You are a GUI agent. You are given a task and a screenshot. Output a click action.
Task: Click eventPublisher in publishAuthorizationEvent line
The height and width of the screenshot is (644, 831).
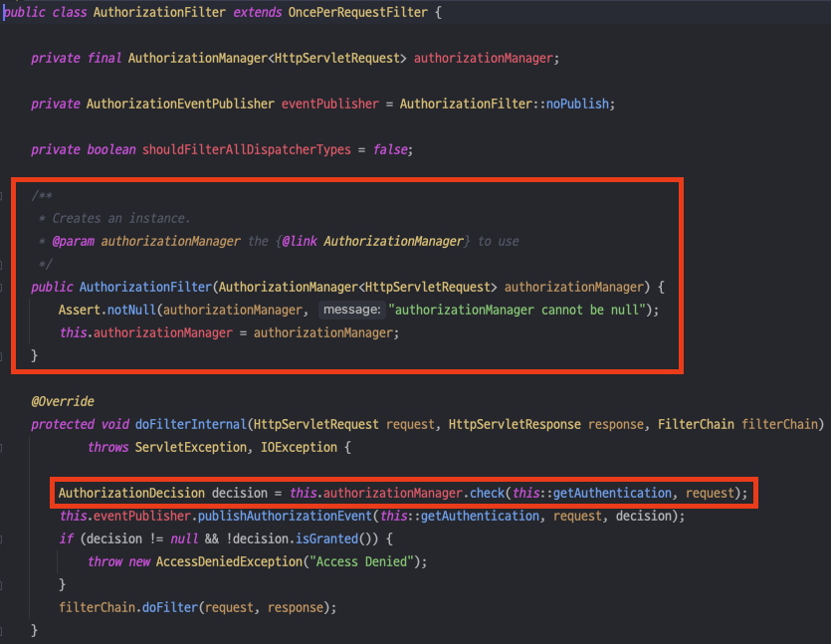pyautogui.click(x=142, y=516)
